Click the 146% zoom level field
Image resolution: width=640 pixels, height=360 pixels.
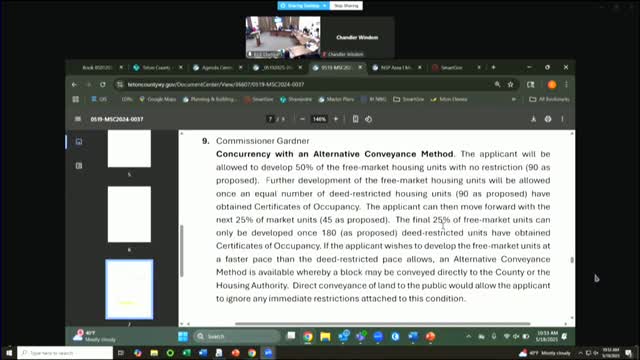point(319,119)
